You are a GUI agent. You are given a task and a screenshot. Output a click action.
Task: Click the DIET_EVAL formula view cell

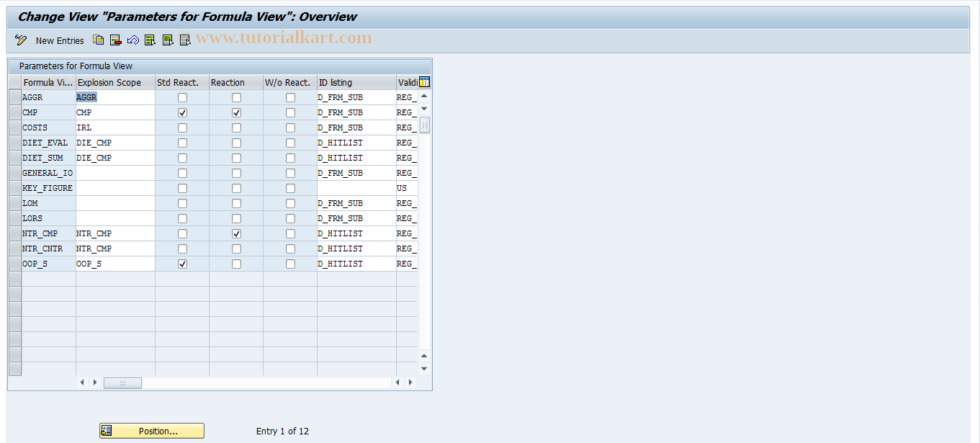[48, 143]
